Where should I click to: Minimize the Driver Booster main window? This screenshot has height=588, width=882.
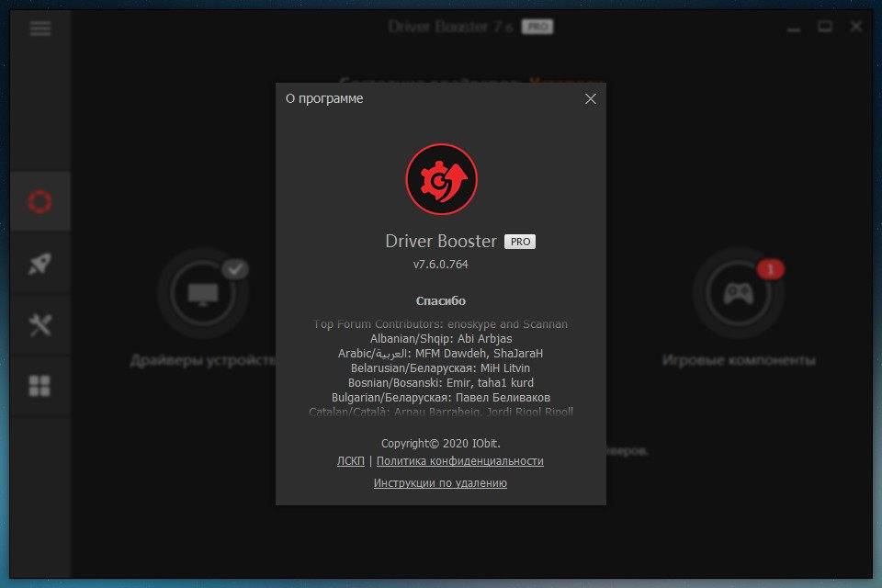pyautogui.click(x=794, y=28)
